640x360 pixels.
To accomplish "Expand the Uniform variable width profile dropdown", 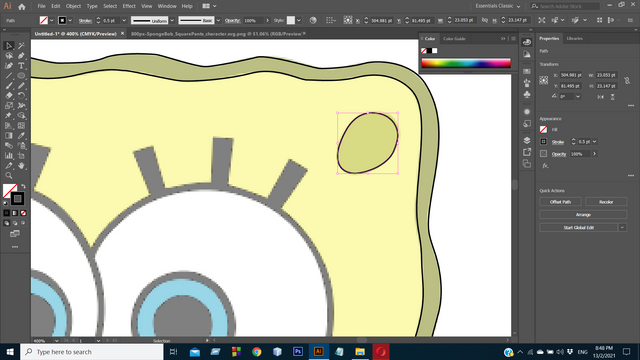I will [x=172, y=20].
